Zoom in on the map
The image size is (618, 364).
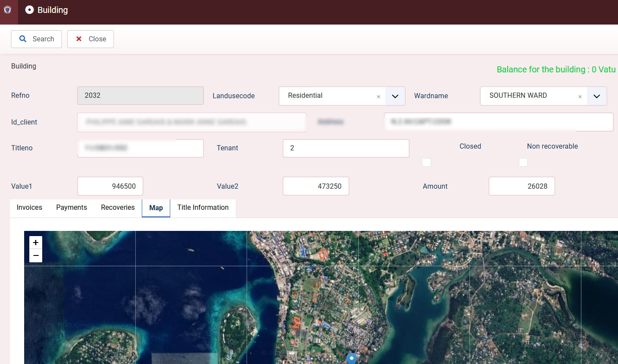36,243
